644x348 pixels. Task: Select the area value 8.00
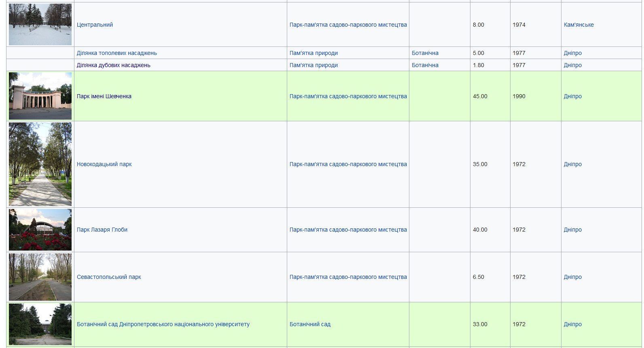click(479, 25)
